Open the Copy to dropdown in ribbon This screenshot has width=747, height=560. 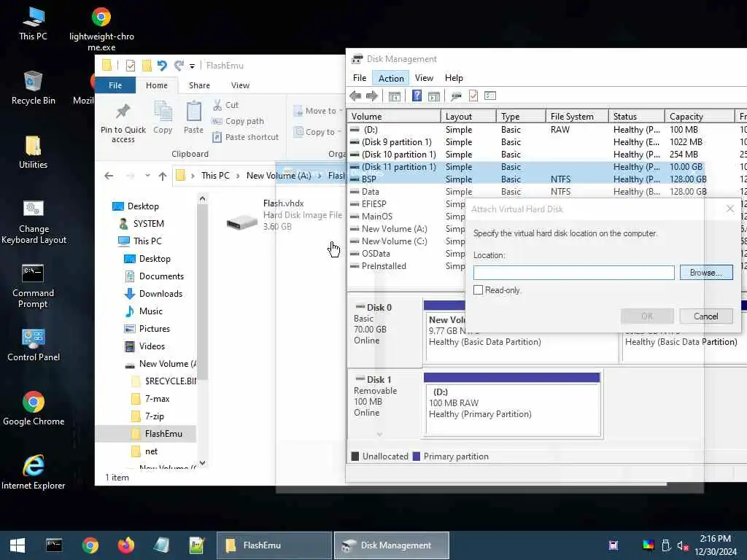pos(318,132)
